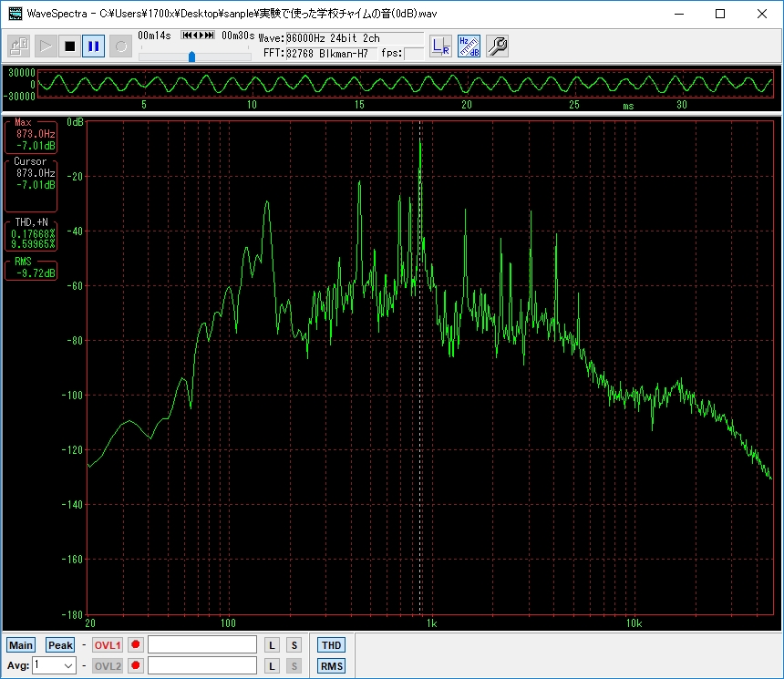The height and width of the screenshot is (679, 784).
Task: Click the OVL1 overlay button
Action: [x=107, y=645]
